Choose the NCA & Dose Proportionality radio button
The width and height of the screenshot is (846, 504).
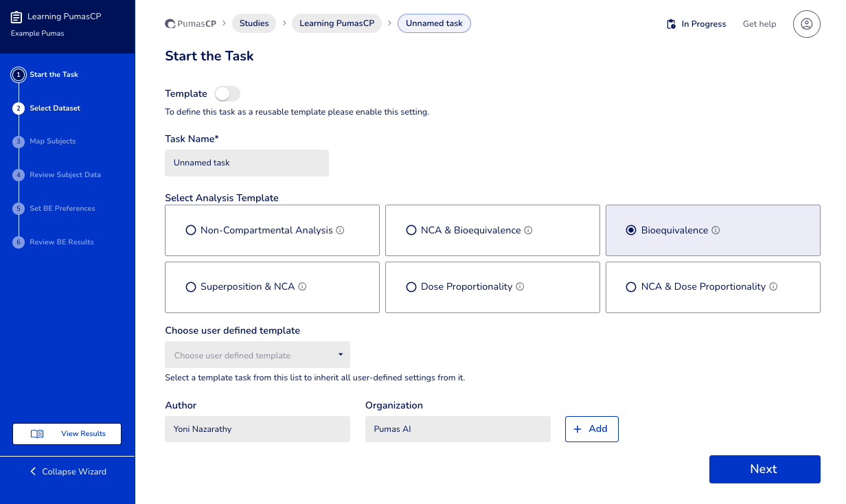coord(631,287)
